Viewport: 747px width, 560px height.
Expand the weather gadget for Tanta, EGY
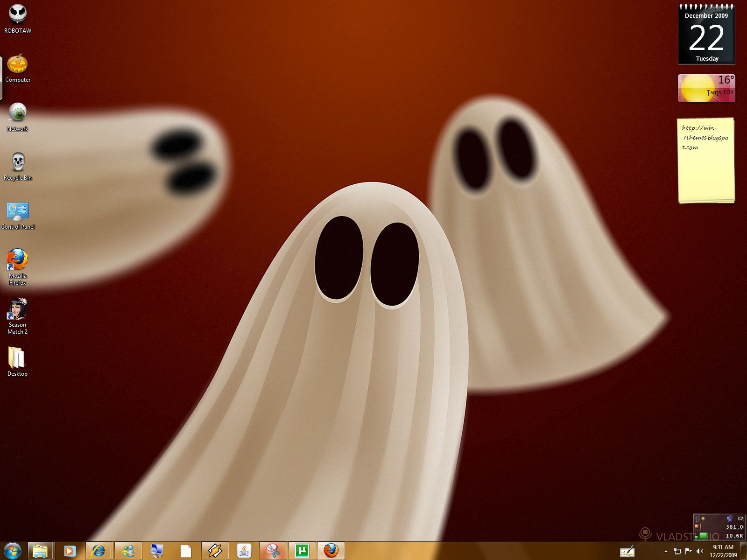coord(706,88)
